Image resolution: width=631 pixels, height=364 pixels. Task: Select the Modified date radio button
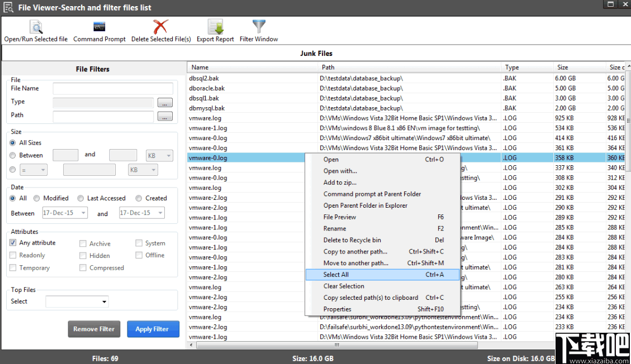point(37,198)
